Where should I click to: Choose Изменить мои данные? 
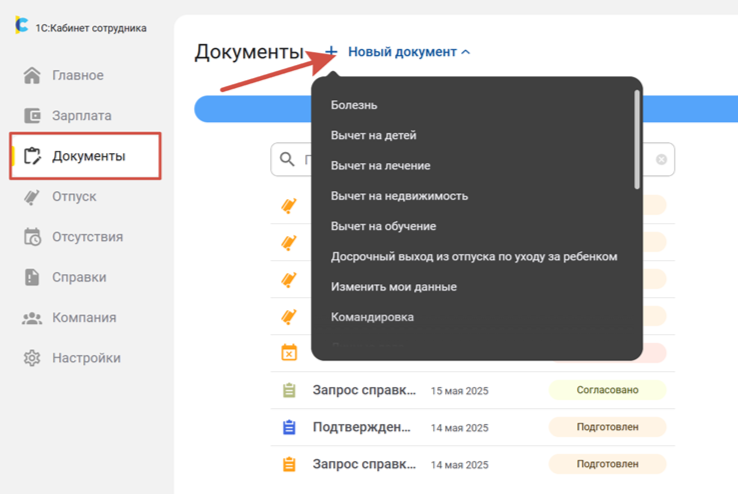click(x=393, y=287)
